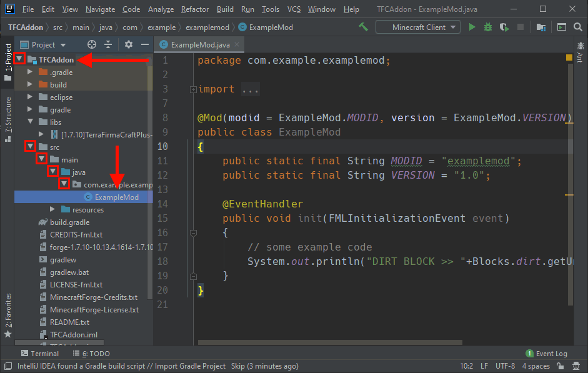Toggle the 1: Project side tab
This screenshot has height=373, width=588.
8,62
